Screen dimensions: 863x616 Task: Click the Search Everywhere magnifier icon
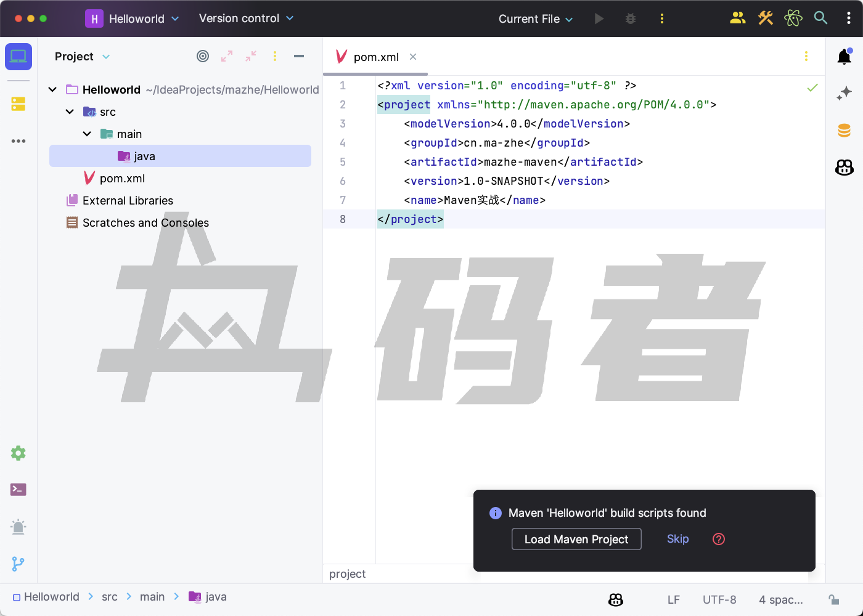(x=820, y=18)
